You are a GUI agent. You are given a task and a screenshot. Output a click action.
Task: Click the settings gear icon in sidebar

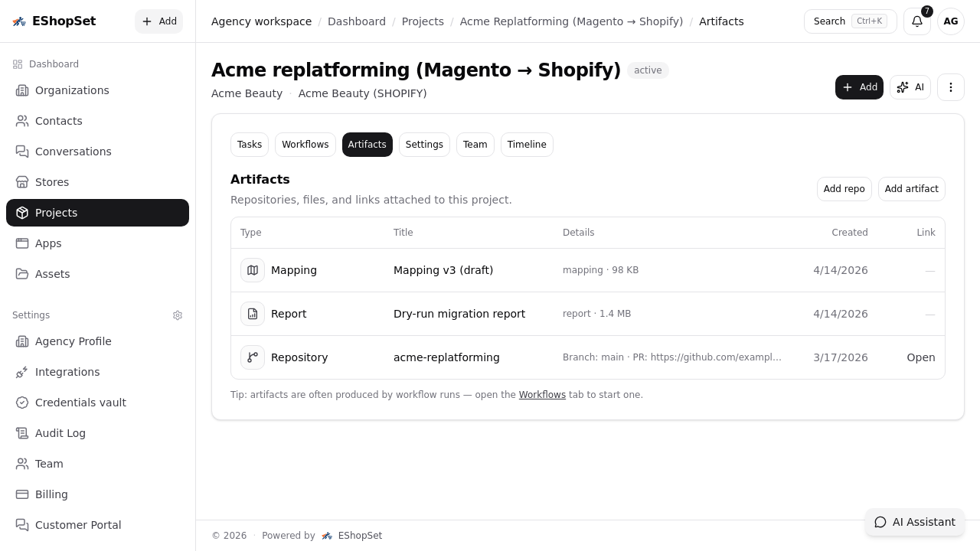coord(178,315)
